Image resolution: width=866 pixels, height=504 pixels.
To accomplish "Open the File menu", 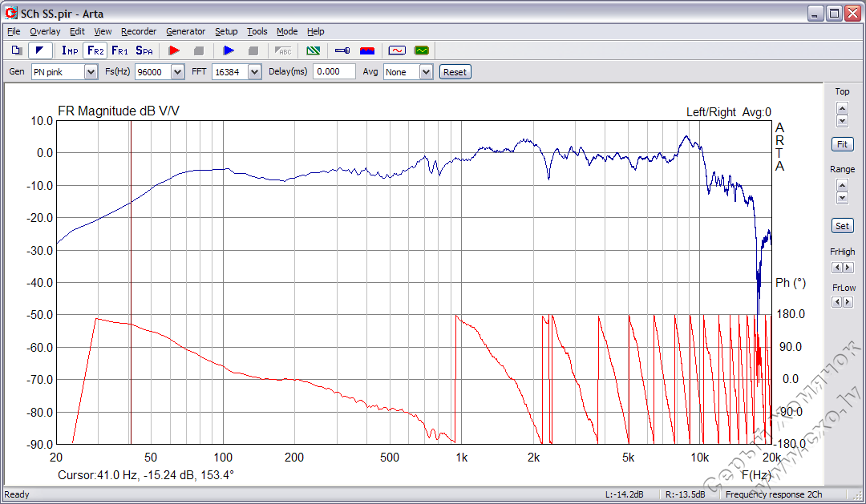I will click(x=14, y=31).
